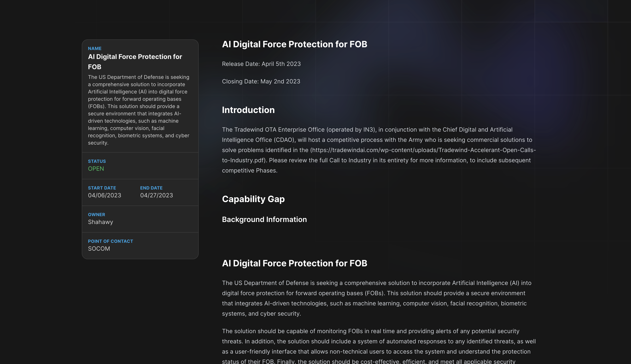Click the Introduction section heading
This screenshot has height=364, width=631.
pyautogui.click(x=248, y=110)
